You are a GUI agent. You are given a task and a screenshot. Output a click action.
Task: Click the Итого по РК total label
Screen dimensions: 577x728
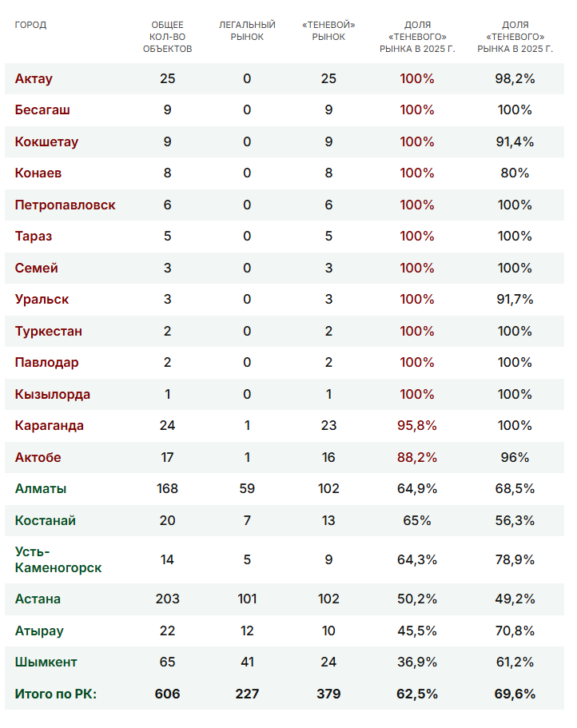click(x=56, y=694)
